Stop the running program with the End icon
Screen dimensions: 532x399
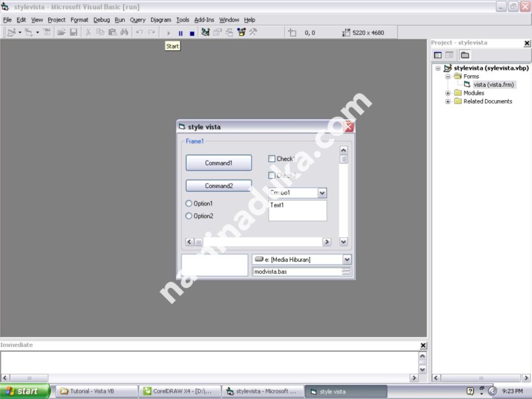[192, 32]
